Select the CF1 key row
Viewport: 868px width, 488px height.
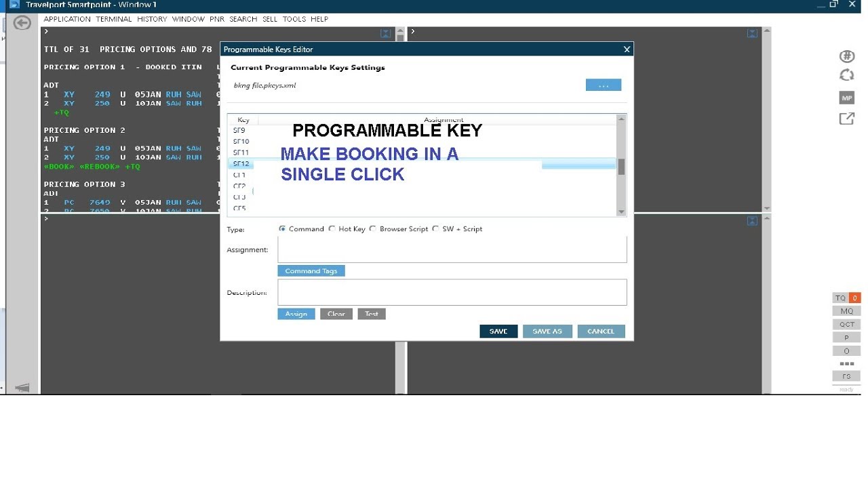pyautogui.click(x=422, y=175)
